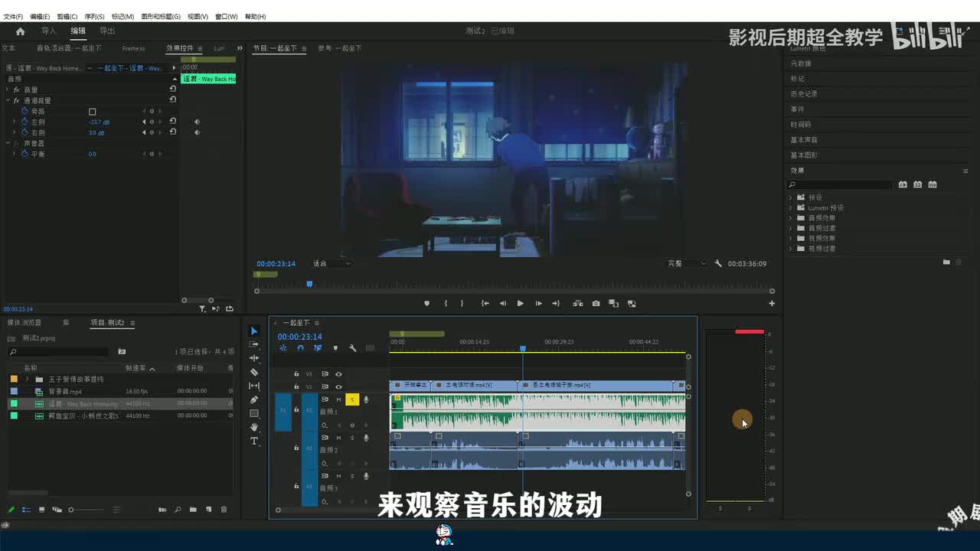This screenshot has width=980, height=551.
Task: Click New Item icon in Project panel
Action: [x=208, y=510]
